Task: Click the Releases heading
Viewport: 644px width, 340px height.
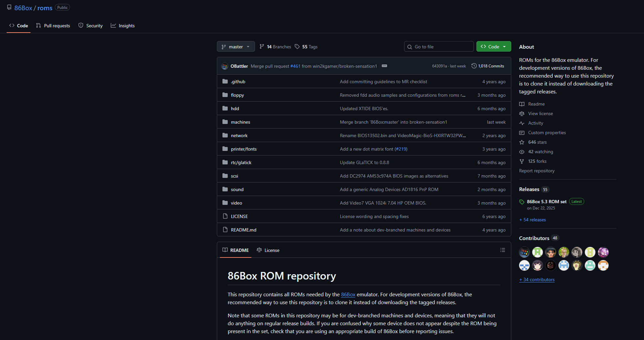Action: click(529, 189)
